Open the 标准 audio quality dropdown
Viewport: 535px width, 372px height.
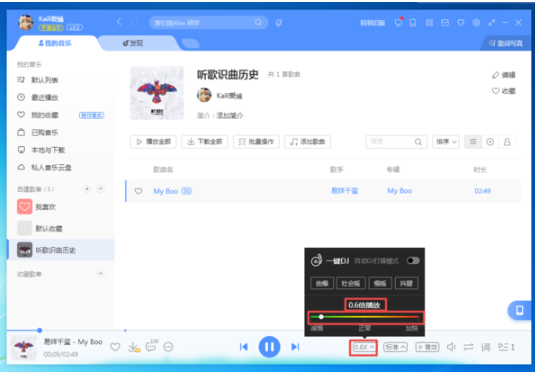pos(395,347)
